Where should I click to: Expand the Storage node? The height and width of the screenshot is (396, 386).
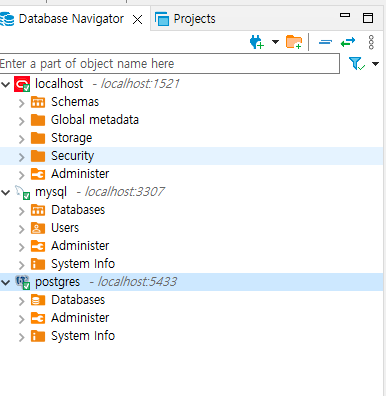tap(21, 139)
